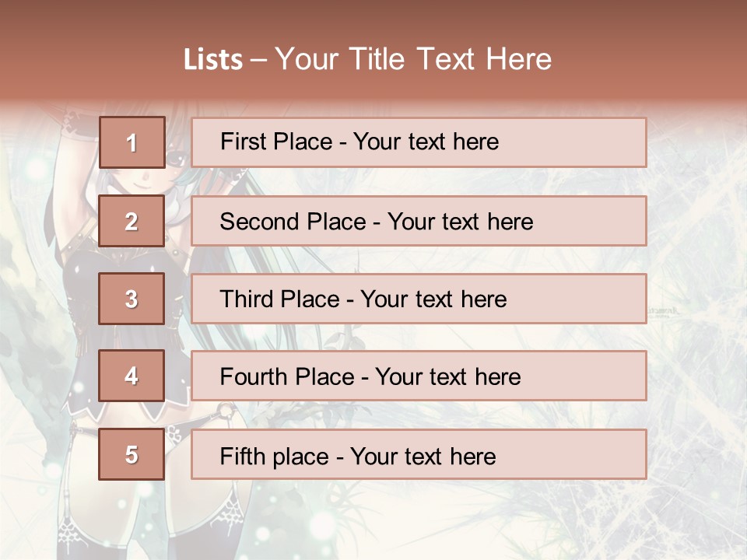Viewport: 747px width, 560px height.
Task: Select the Your Title Text Here heading
Action: 413,59
